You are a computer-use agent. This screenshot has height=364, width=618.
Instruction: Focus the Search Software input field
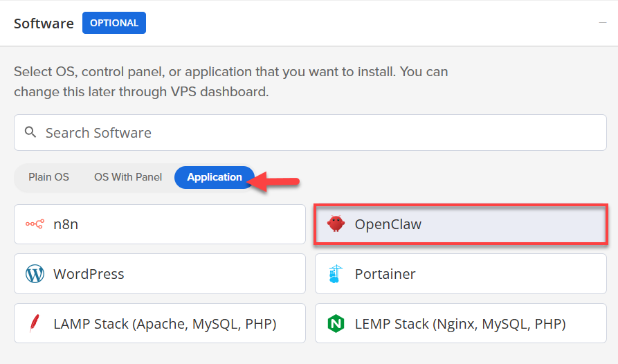[310, 132]
